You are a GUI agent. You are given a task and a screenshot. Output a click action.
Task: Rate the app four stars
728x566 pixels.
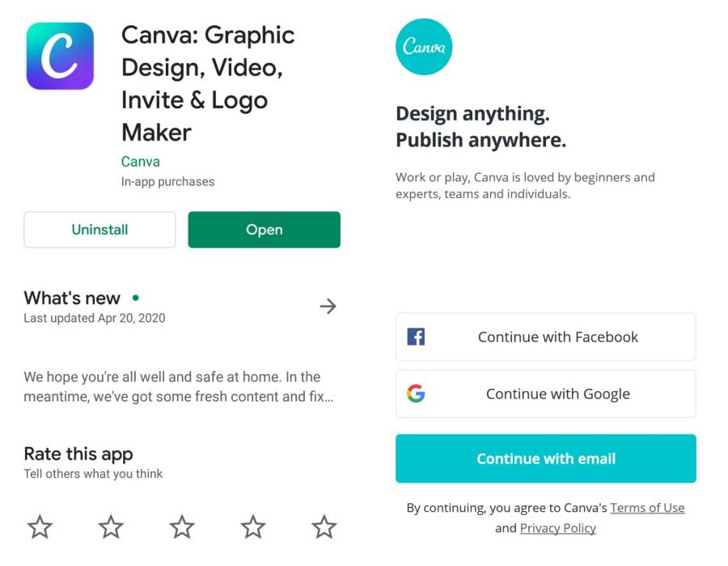[x=253, y=526]
